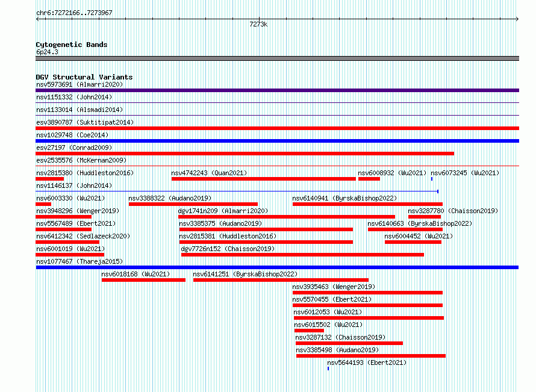Click the small blue marker under nsv6073245
The image size is (536, 392).
point(432,179)
